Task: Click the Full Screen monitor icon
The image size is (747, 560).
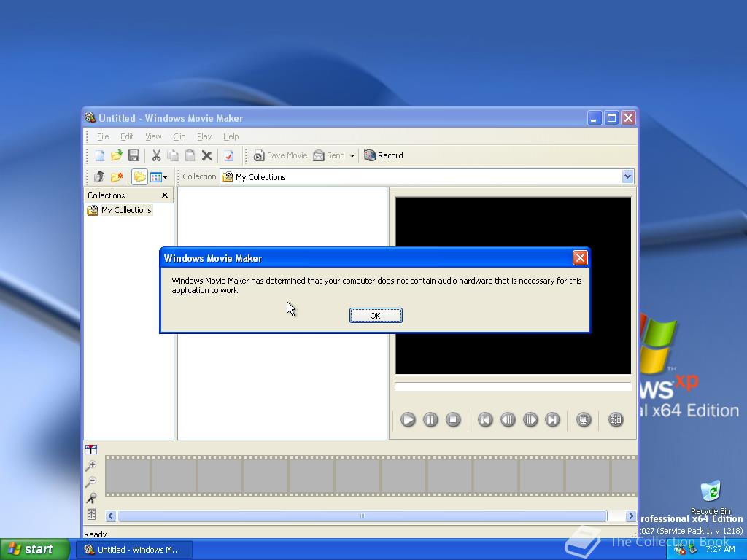Action: click(584, 419)
